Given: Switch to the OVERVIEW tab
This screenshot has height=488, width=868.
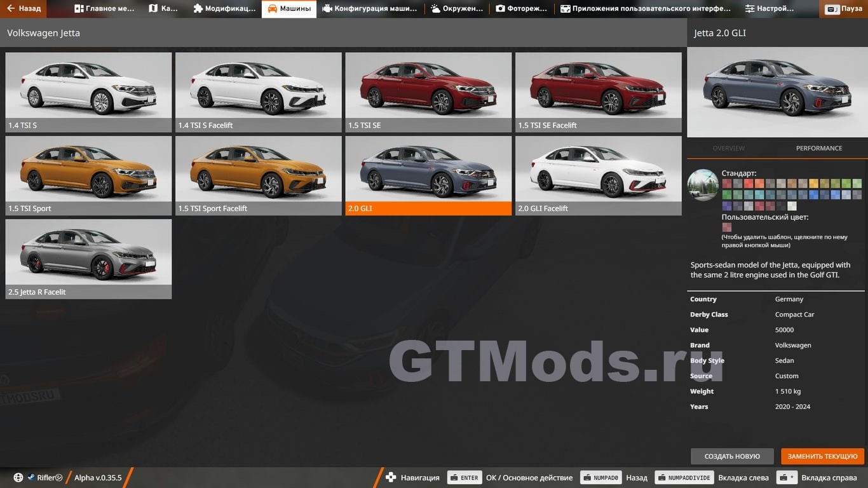Looking at the screenshot, I should [729, 148].
